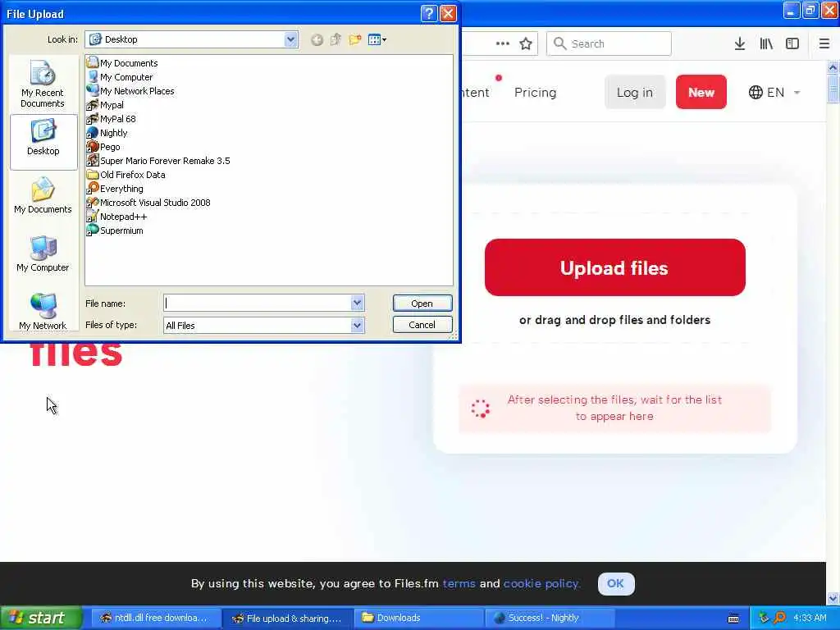Open My Network in places bar
This screenshot has height=630, width=840.
click(43, 312)
